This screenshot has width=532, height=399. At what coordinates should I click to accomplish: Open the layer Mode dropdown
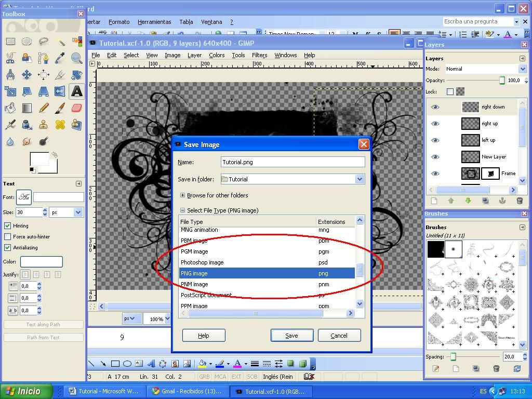[x=523, y=69]
